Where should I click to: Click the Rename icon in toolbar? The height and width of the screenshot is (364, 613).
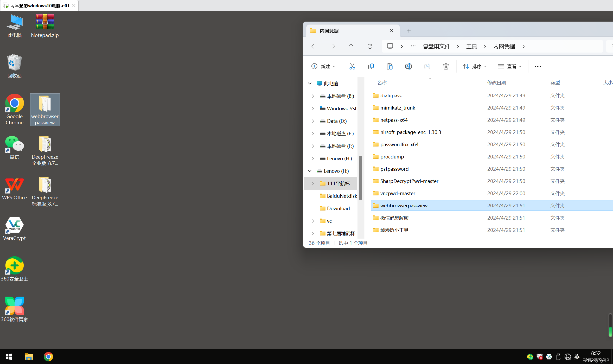[408, 66]
